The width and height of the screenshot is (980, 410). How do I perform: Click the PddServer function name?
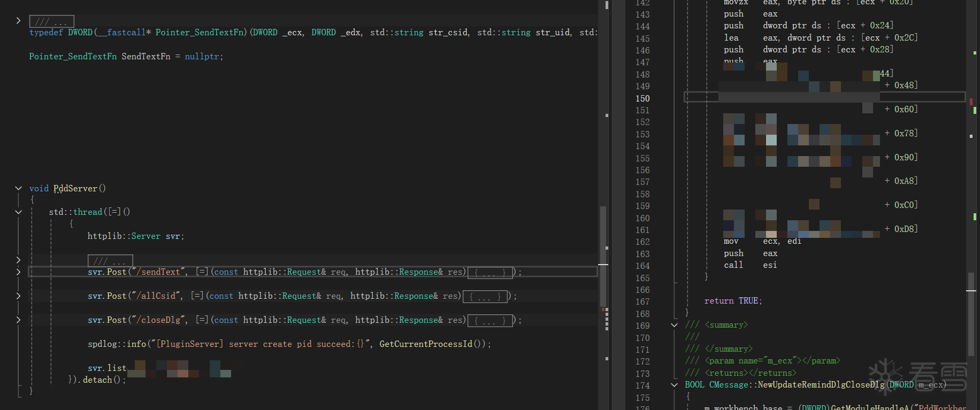click(75, 189)
